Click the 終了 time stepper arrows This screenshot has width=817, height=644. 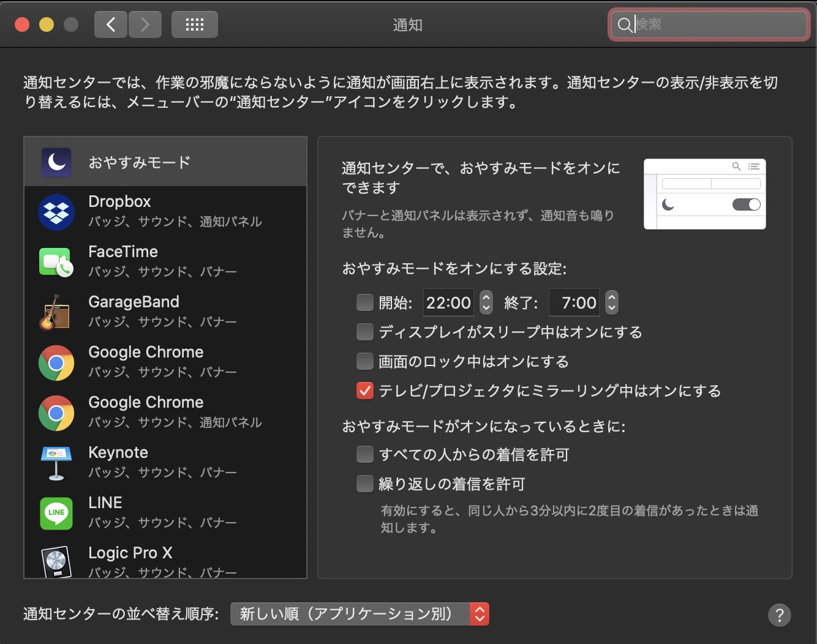pyautogui.click(x=611, y=302)
